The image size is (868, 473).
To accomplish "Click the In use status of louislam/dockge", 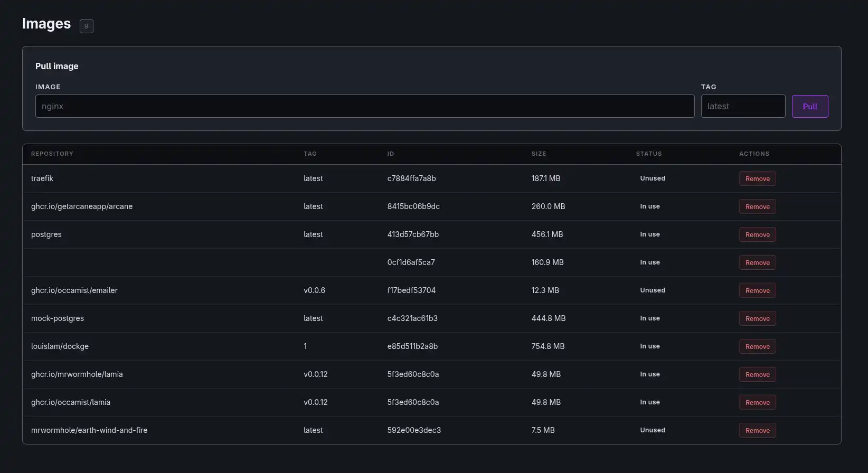I will [650, 346].
